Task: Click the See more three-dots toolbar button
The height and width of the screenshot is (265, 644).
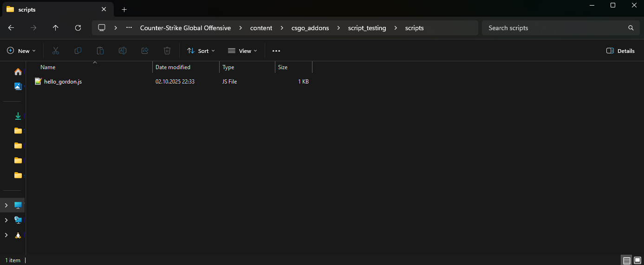Action: 276,51
